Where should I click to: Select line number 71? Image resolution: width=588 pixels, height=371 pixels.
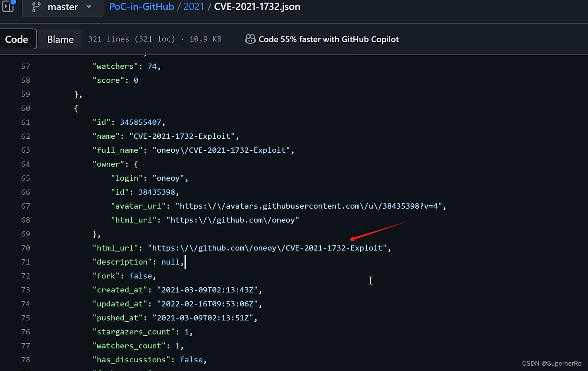[x=26, y=262]
